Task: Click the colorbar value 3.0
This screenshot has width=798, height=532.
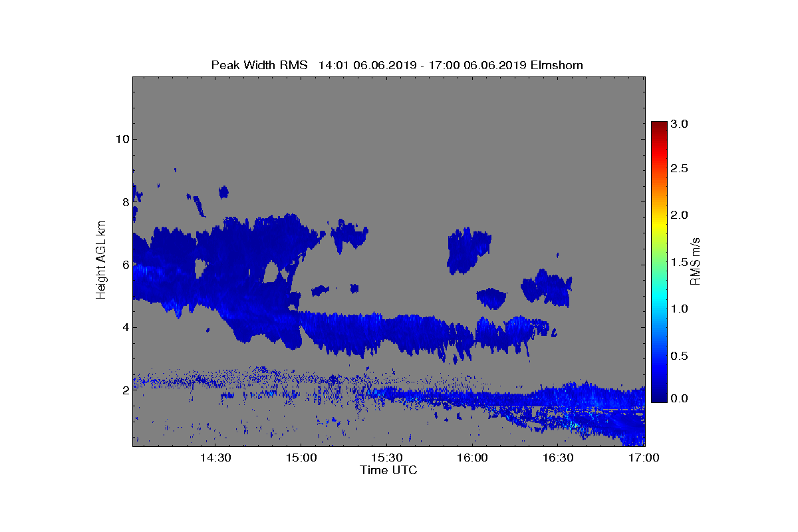Action: click(680, 124)
